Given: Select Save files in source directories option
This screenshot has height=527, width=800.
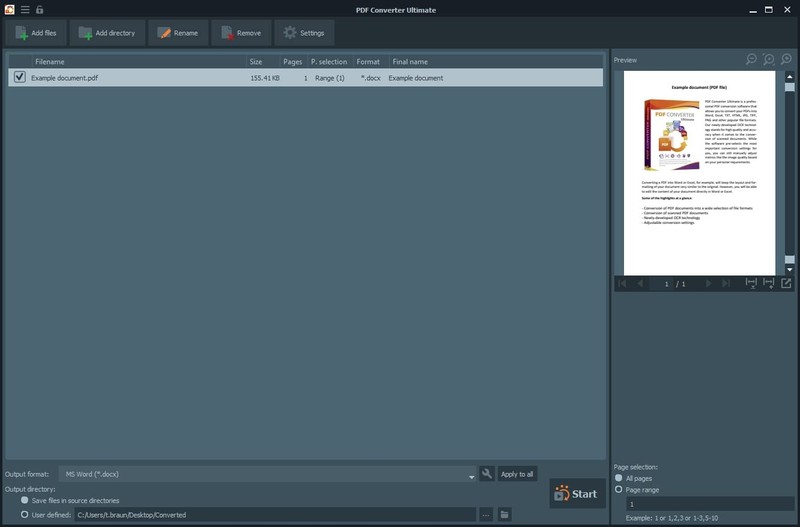Looking at the screenshot, I should point(24,500).
